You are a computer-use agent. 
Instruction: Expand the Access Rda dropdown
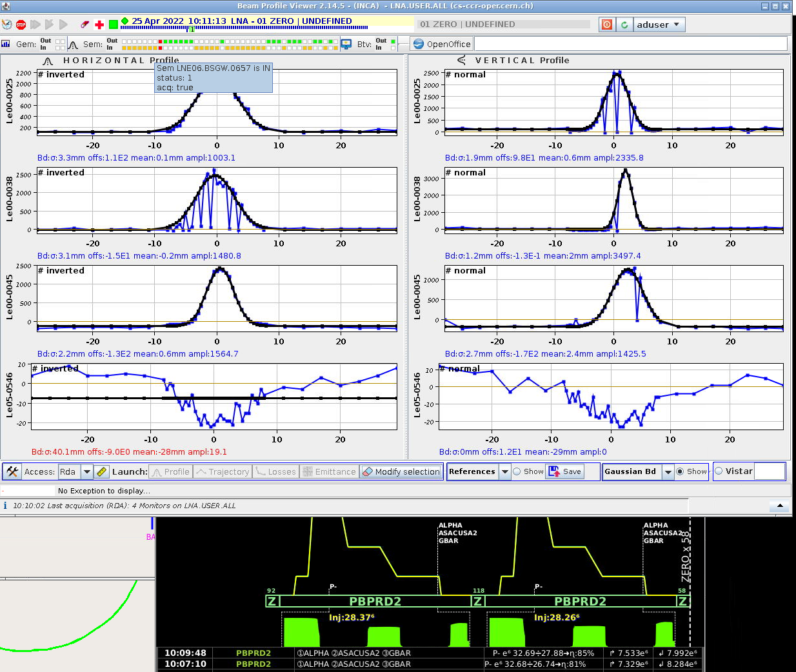click(x=86, y=471)
